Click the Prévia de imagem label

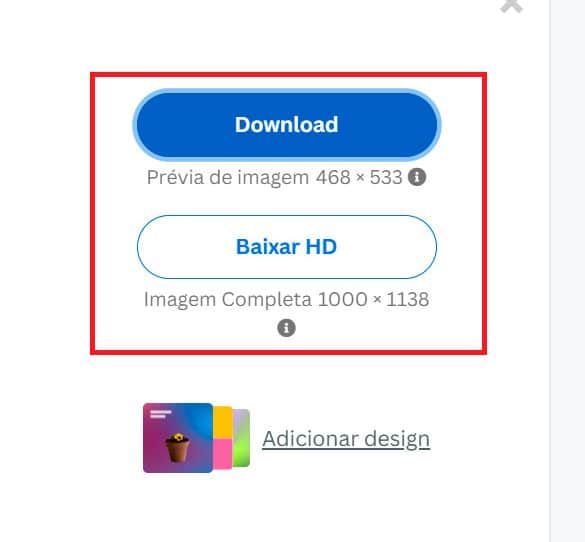[x=228, y=177]
